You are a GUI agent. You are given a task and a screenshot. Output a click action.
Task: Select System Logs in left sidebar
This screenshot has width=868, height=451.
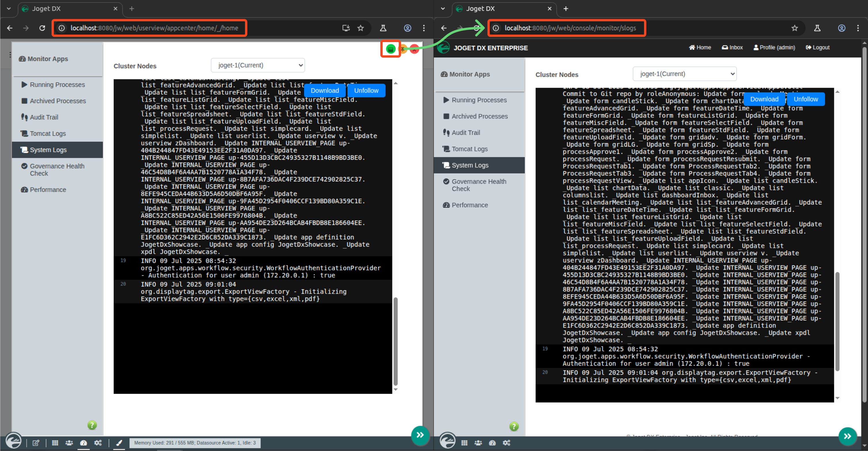coord(57,150)
